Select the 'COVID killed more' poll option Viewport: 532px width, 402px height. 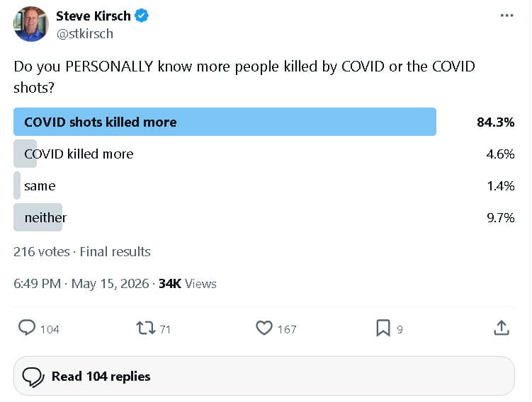[79, 154]
